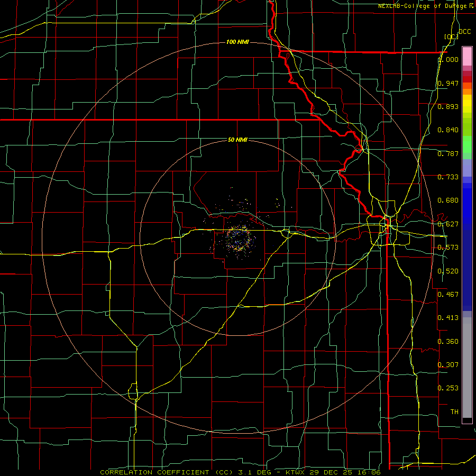Click the DCC product label above legend
This screenshot has height=476, width=476.
point(464,32)
